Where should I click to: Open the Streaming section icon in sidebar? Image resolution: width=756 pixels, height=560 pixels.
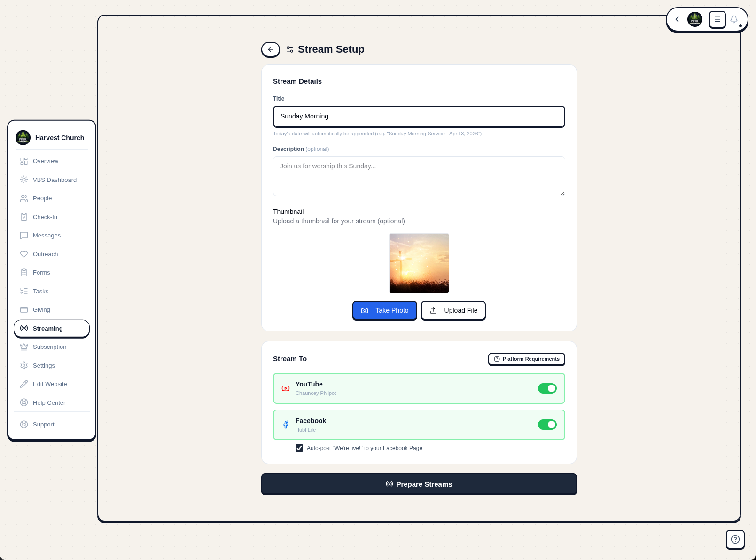(24, 328)
